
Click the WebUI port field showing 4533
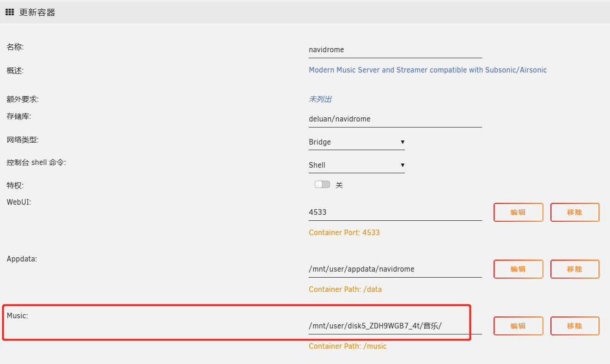395,212
